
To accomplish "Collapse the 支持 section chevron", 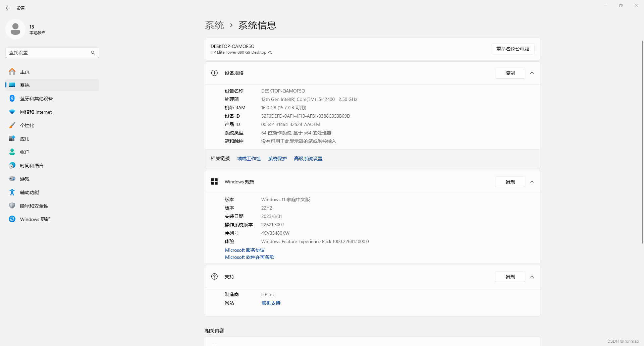I will tap(532, 277).
